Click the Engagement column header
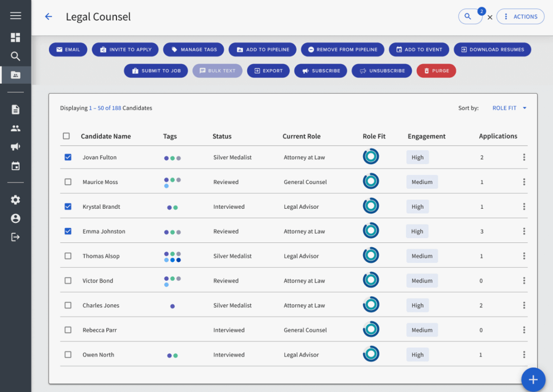Screen dimensions: 553x392 426,136
